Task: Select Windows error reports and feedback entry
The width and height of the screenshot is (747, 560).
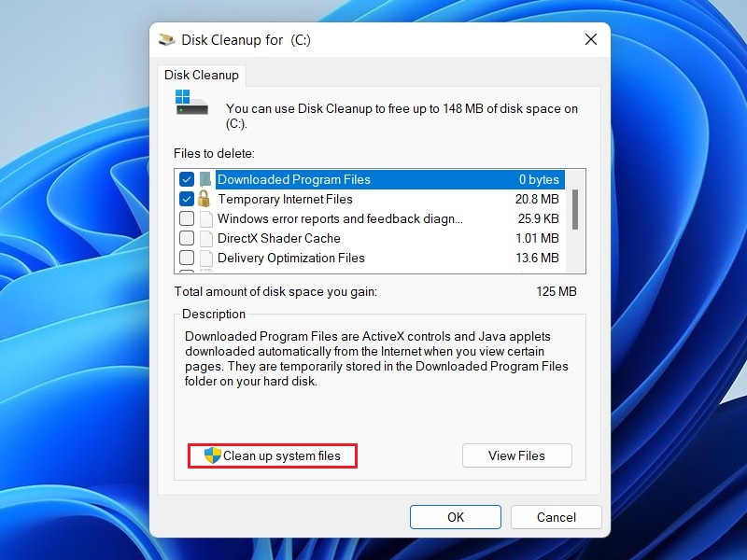Action: [340, 218]
